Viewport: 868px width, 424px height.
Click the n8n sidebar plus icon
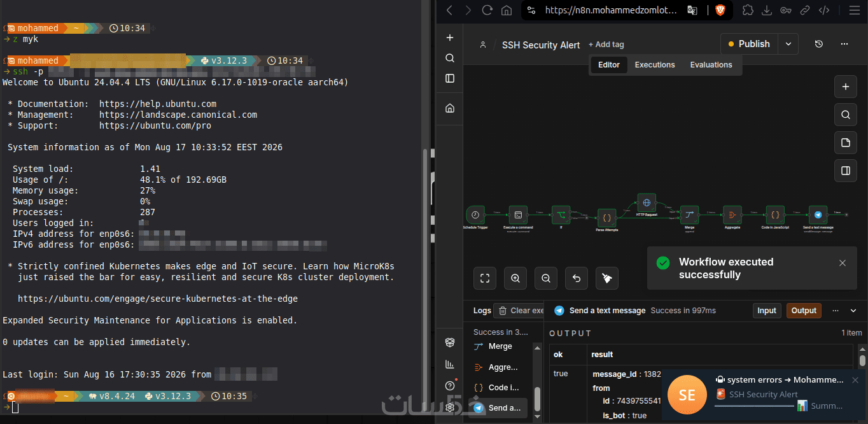pyautogui.click(x=450, y=38)
